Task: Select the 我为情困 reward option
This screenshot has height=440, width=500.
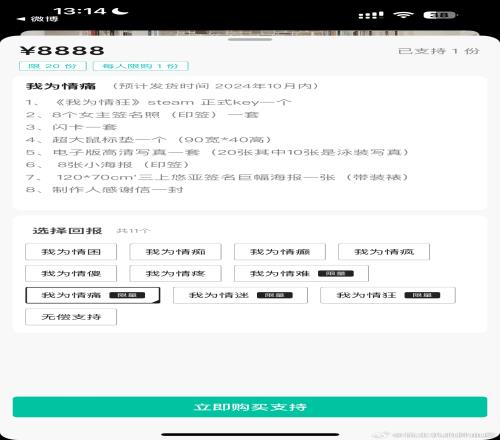Action: (x=71, y=252)
